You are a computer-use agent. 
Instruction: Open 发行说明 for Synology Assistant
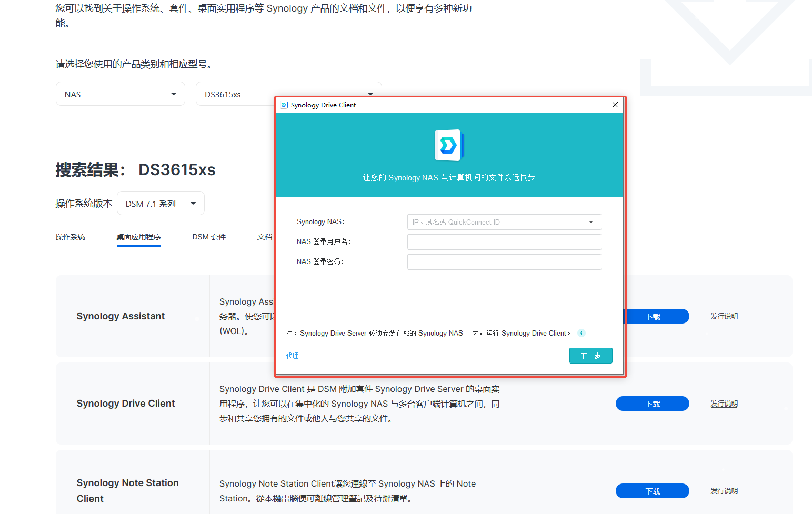pos(724,316)
